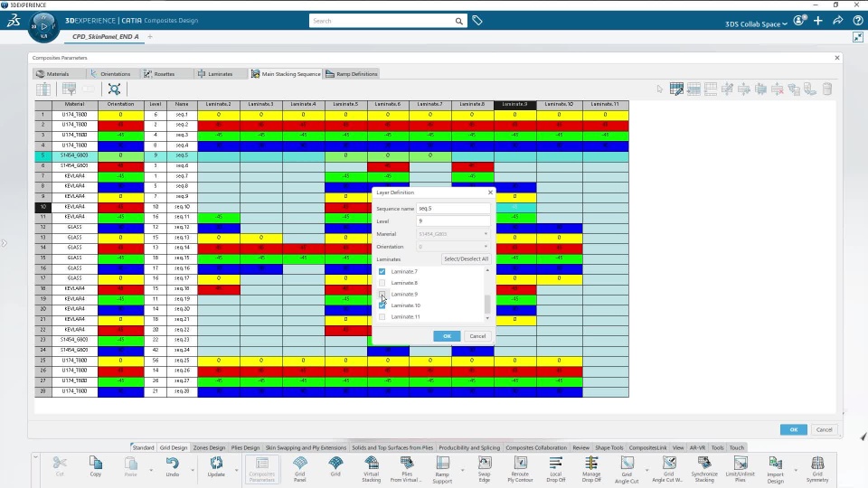Click the Update tool
Image resolution: width=868 pixels, height=488 pixels.
click(x=216, y=466)
